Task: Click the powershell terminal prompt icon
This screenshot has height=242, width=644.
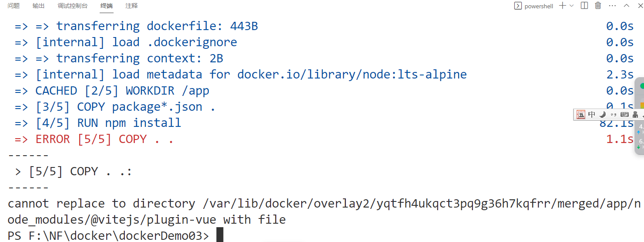Action: click(518, 6)
